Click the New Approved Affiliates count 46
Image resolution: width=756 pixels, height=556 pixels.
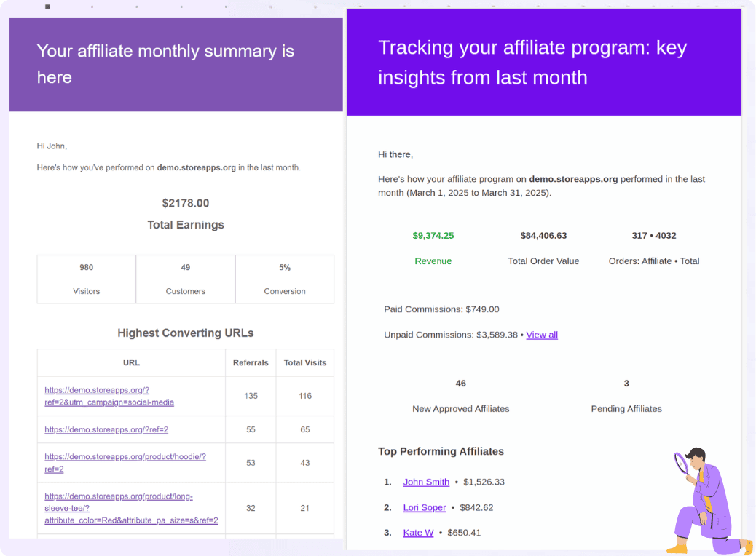coord(460,383)
